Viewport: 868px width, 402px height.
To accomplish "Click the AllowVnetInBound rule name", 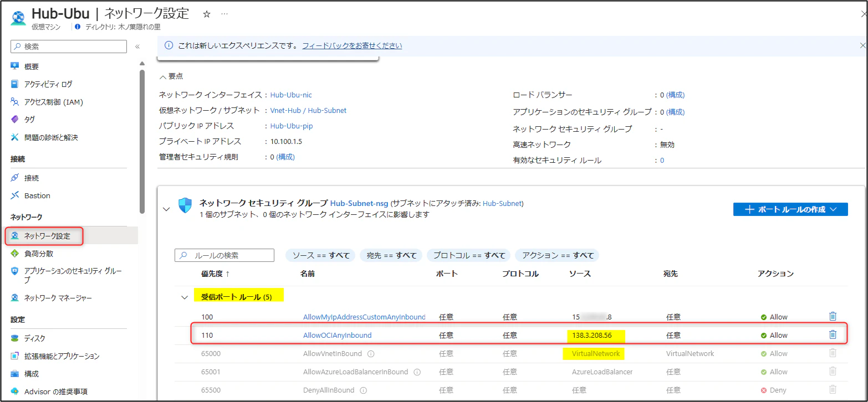I will (x=333, y=353).
